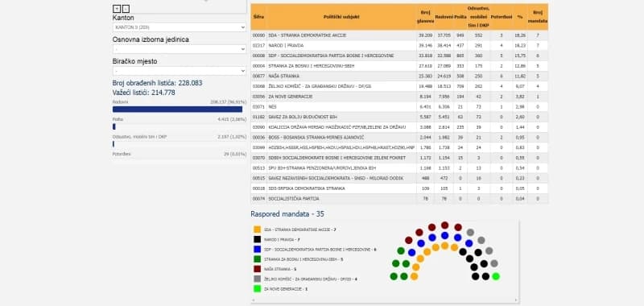Select Savez za Bolju Budućnost BiH row
Screen dimensions: 644x306
point(399,117)
